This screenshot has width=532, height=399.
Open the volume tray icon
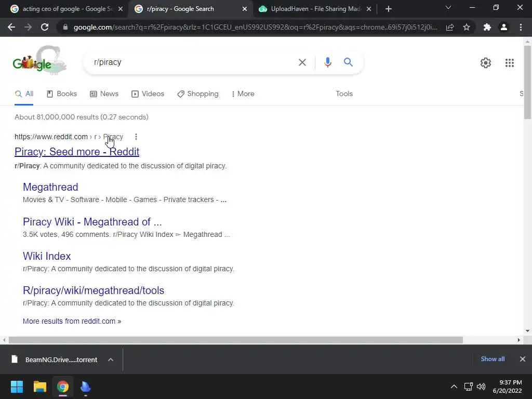click(x=481, y=387)
